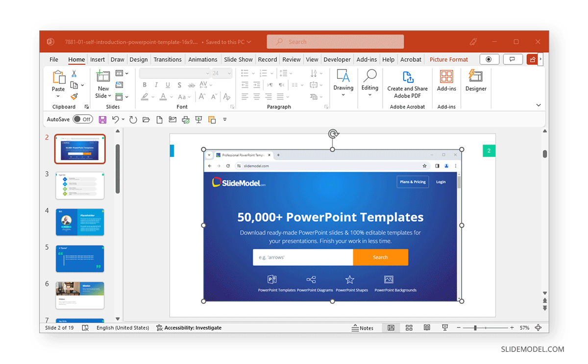This screenshot has width=588, height=364.
Task: Switch to Slide Sorter view
Action: (409, 328)
